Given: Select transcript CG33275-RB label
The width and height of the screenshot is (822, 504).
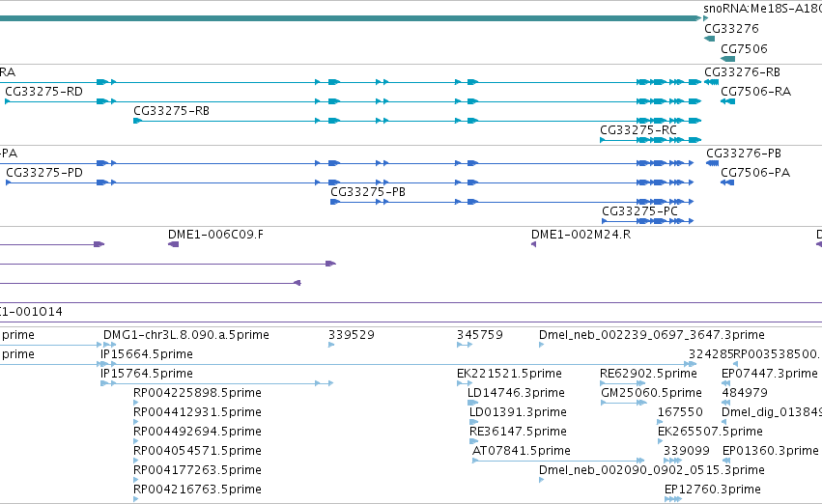Looking at the screenshot, I should coord(171,111).
